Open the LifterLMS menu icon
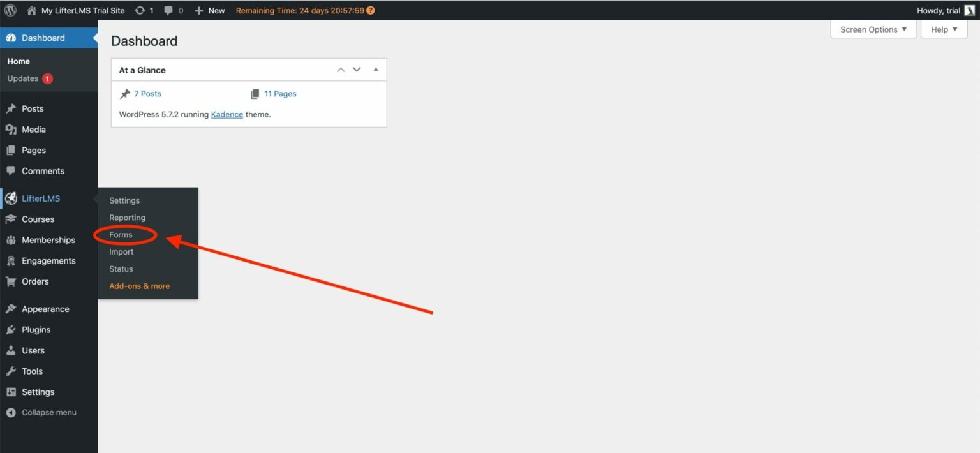This screenshot has height=453, width=980. (x=12, y=198)
